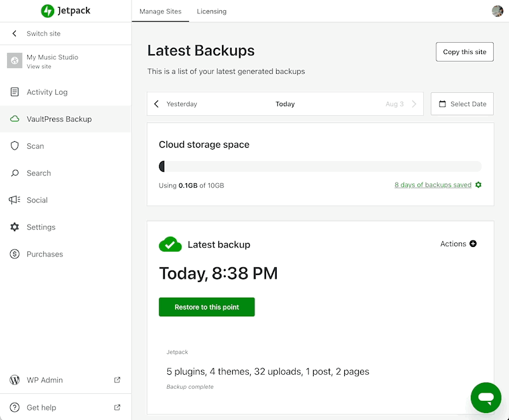This screenshot has width=509, height=420.
Task: Go back to Yesterday's backups
Action: 176,104
